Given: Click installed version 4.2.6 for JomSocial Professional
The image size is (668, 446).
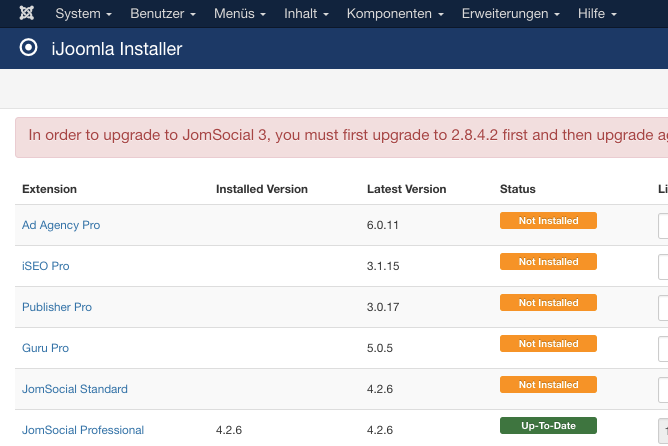Looking at the screenshot, I should (x=229, y=430).
